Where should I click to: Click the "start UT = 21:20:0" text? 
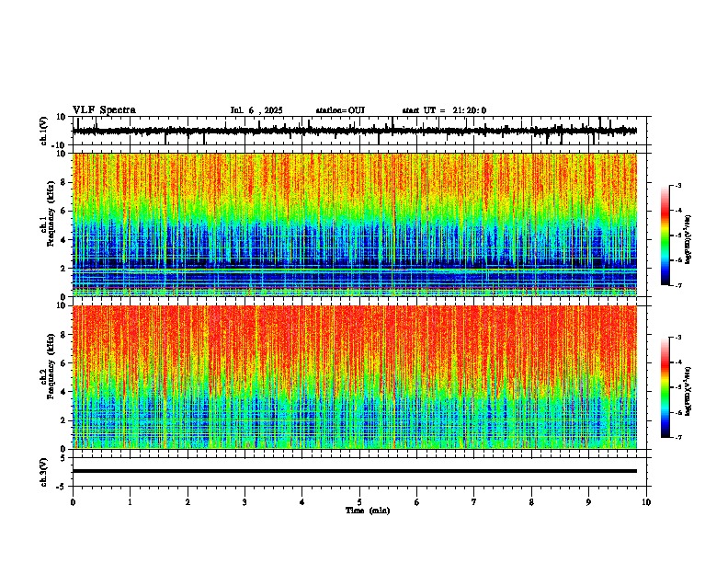point(444,110)
